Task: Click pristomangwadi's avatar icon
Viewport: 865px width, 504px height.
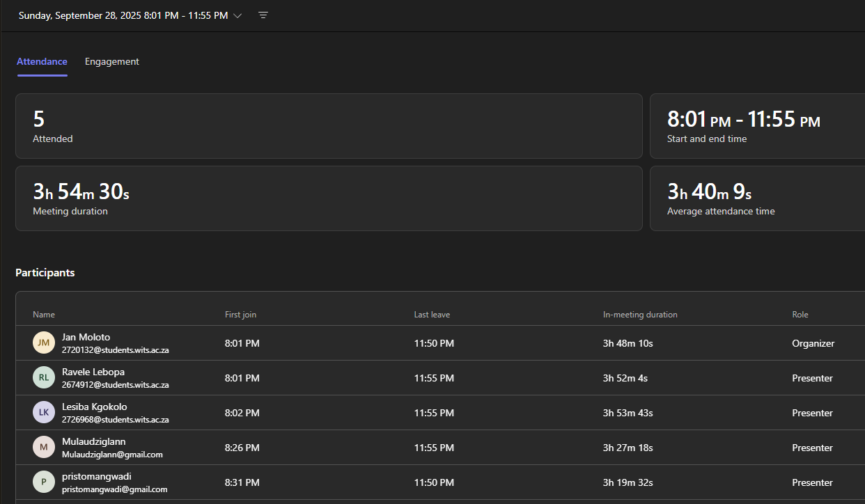Action: (44, 482)
